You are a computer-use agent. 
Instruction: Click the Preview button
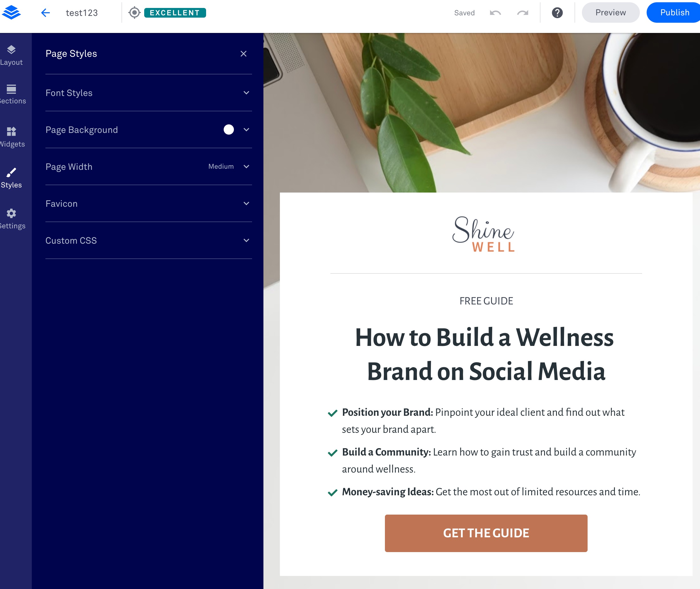[610, 12]
